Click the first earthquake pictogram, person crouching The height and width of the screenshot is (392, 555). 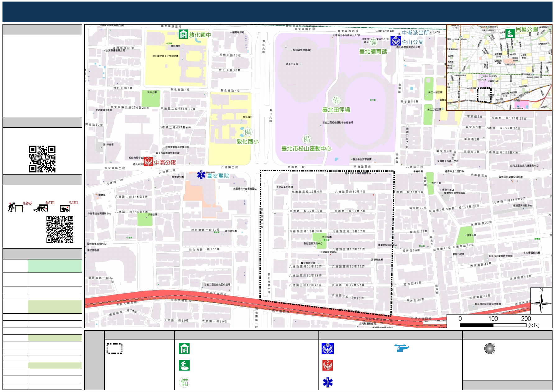pyautogui.click(x=16, y=207)
